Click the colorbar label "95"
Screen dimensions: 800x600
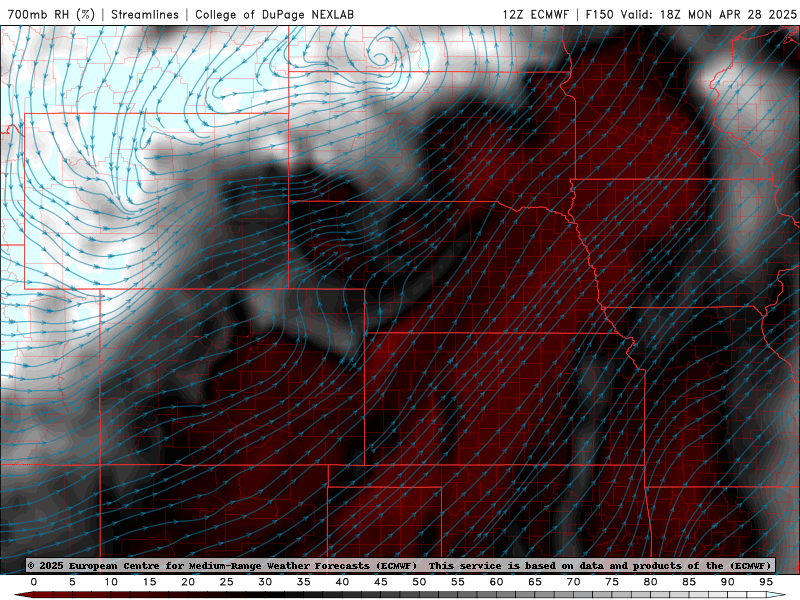pos(766,582)
